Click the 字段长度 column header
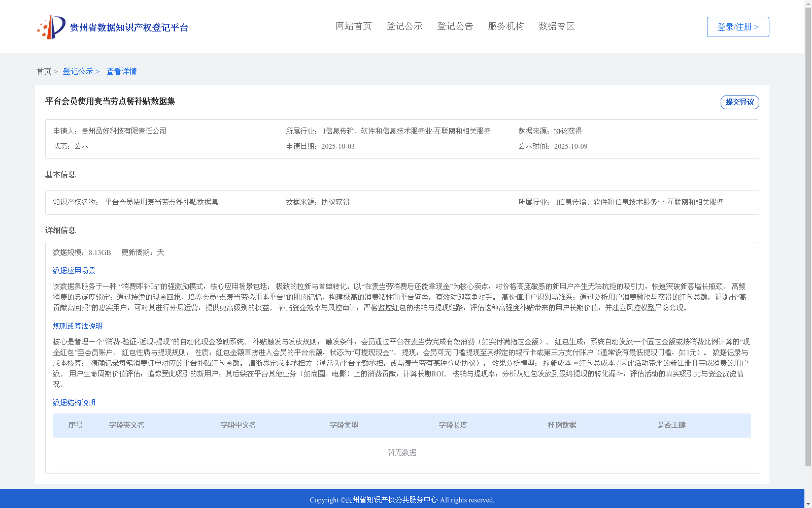812x508 pixels. [453, 425]
